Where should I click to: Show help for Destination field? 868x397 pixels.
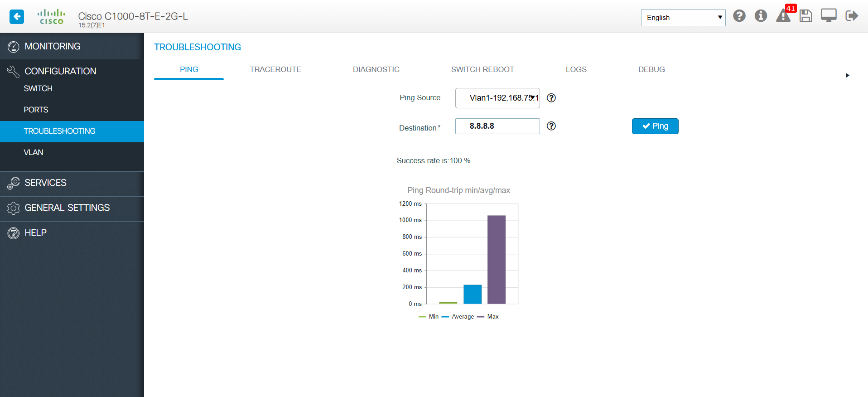pyautogui.click(x=551, y=126)
